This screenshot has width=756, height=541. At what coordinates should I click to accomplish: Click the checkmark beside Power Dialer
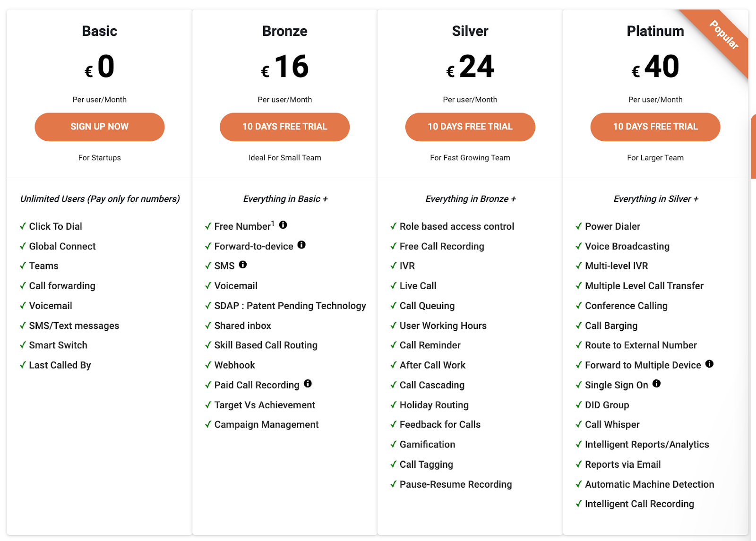pyautogui.click(x=578, y=226)
